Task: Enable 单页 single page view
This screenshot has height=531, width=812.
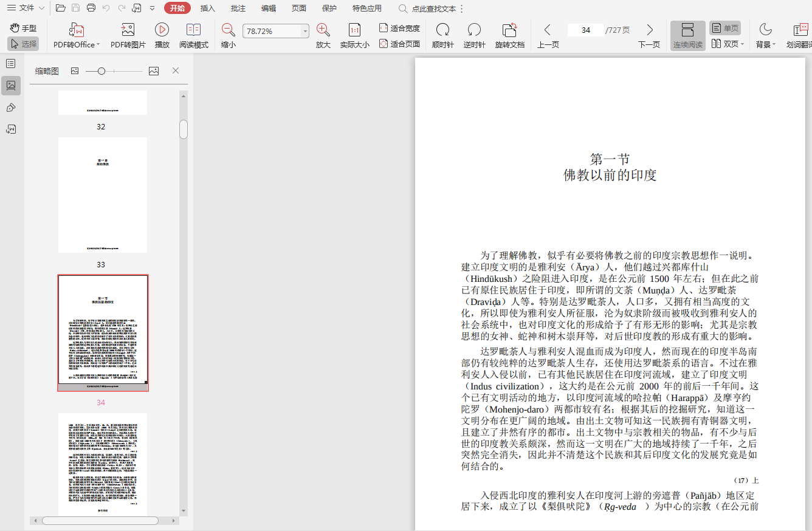Action: tap(725, 28)
